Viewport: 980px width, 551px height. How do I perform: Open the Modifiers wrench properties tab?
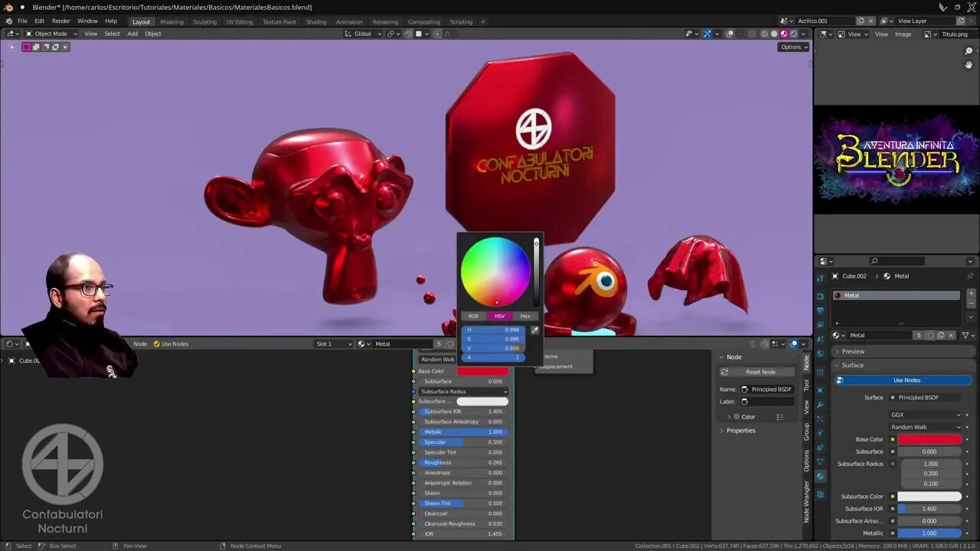[820, 404]
